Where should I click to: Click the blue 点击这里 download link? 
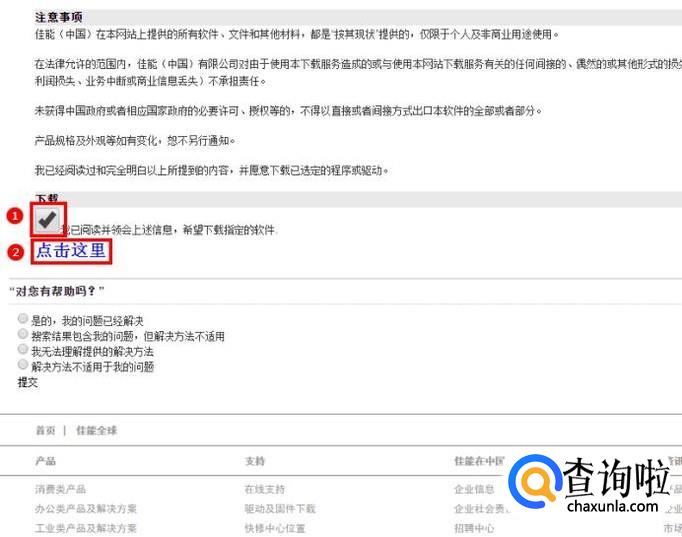click(71, 250)
